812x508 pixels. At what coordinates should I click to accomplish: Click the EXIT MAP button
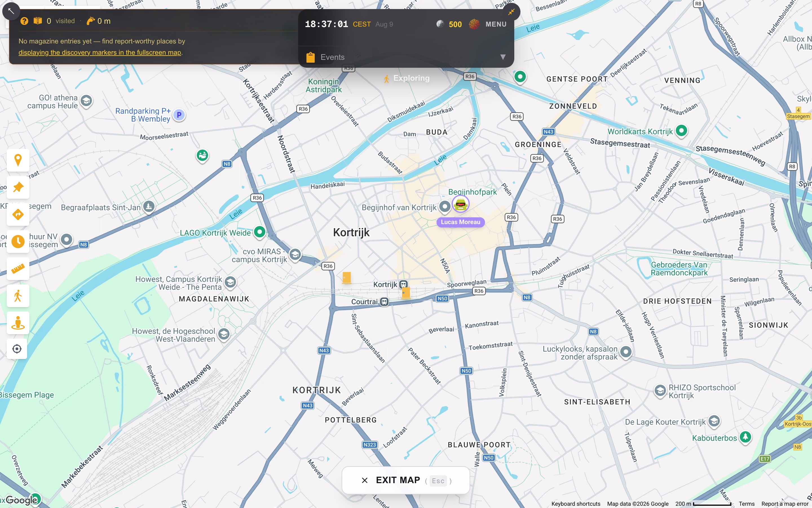coord(406,480)
